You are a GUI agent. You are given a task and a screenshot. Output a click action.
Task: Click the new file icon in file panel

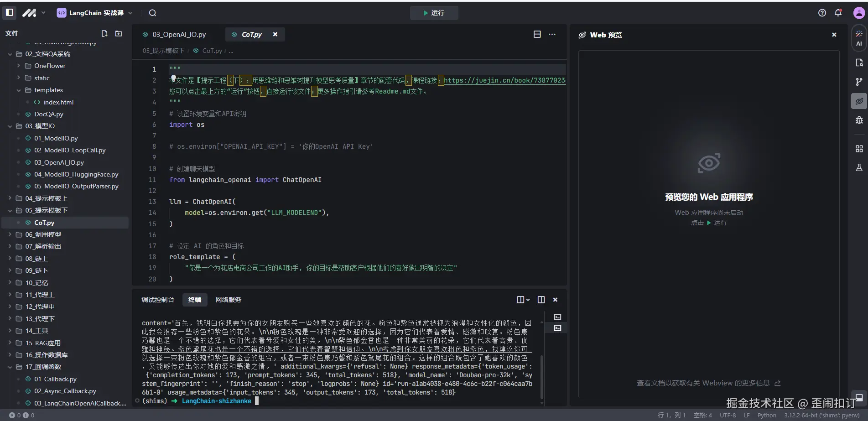click(104, 33)
